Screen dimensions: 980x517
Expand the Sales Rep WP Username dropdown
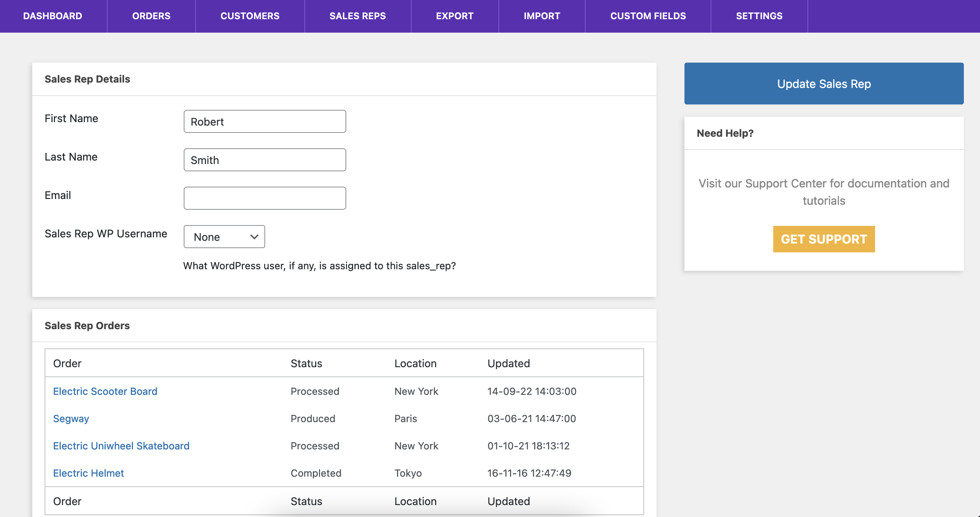click(224, 237)
